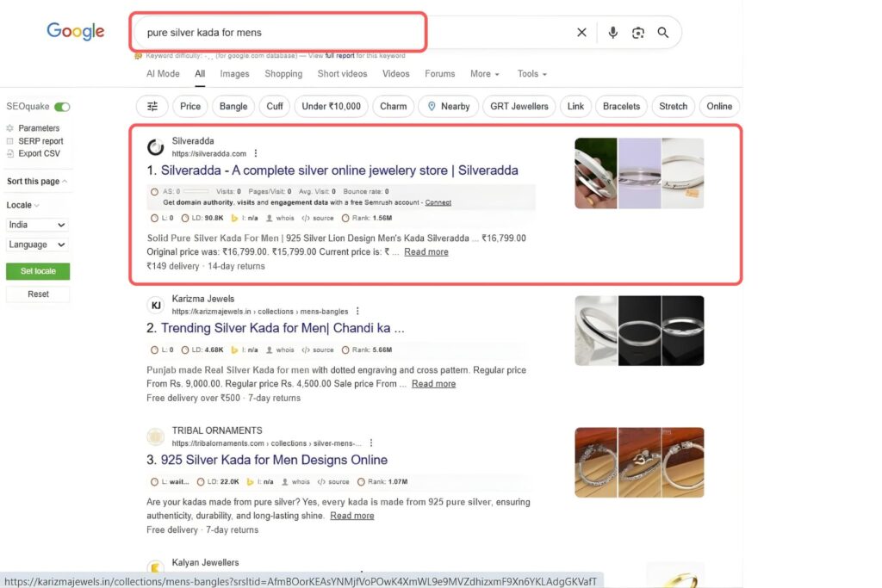
Task: Toggle the SEOquake switch off
Action: (x=62, y=107)
